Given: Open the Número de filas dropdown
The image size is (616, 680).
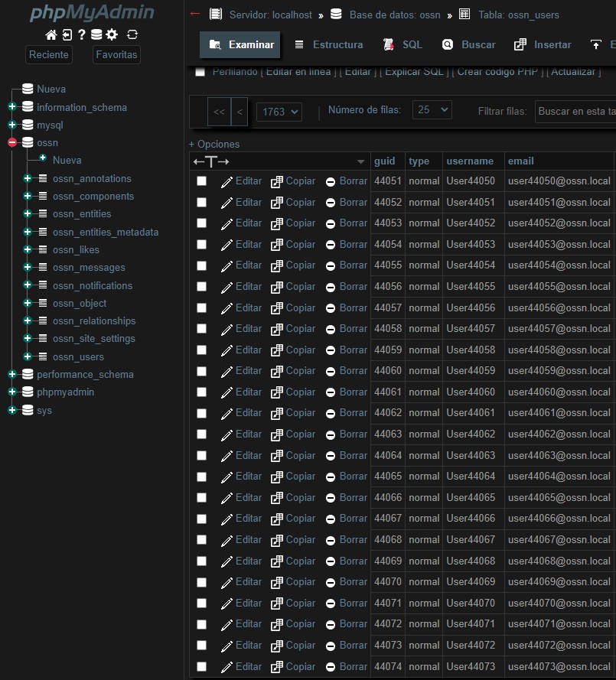Looking at the screenshot, I should point(432,110).
